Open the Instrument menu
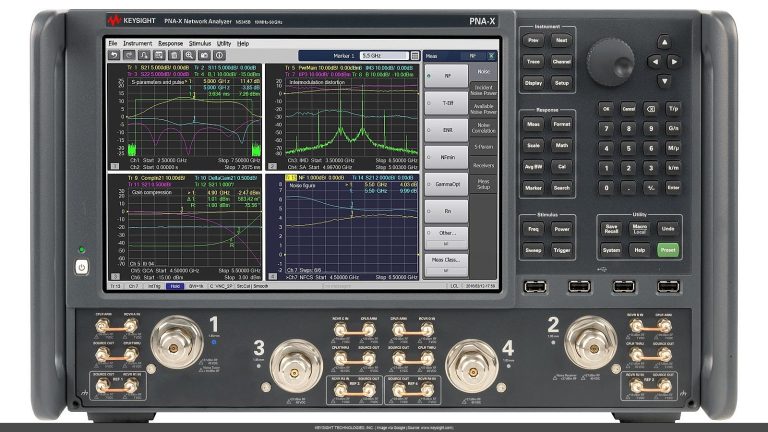Screen dimensions: 768x432 point(137,44)
